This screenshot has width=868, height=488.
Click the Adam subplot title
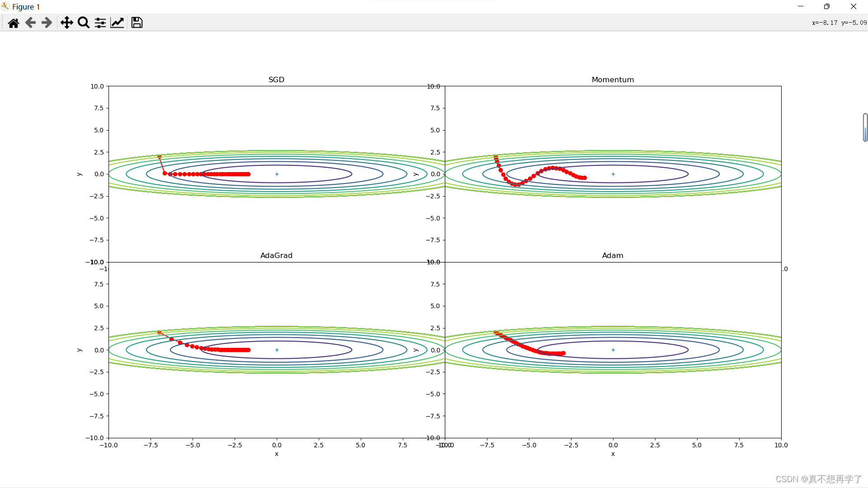(x=613, y=255)
